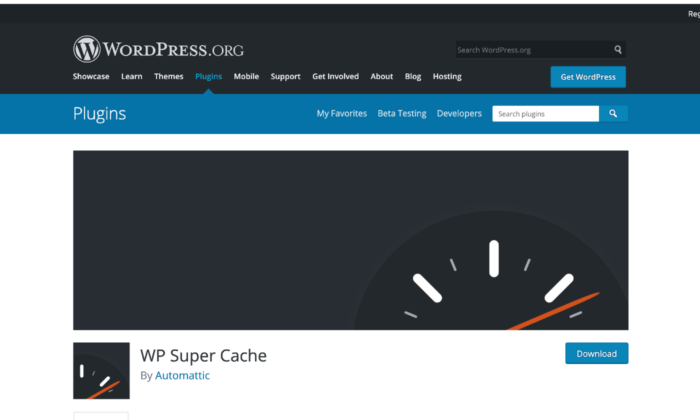Viewport: 700px width, 420px height.
Task: Open the Beta Testing link
Action: coord(402,113)
